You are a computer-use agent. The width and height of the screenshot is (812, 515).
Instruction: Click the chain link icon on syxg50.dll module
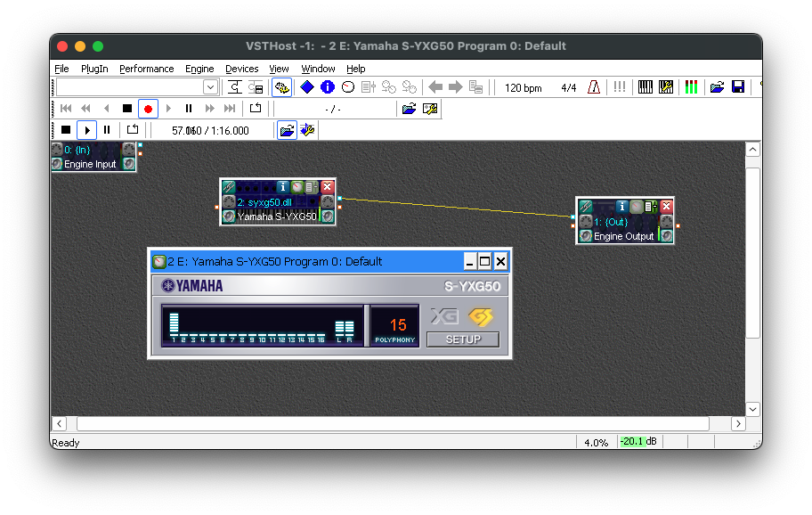click(x=228, y=186)
